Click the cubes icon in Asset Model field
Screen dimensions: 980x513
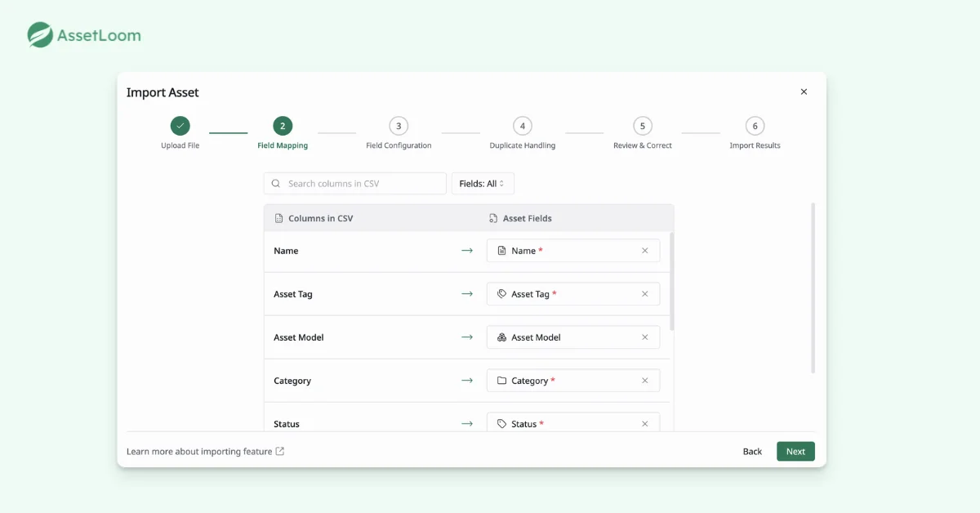[502, 337]
